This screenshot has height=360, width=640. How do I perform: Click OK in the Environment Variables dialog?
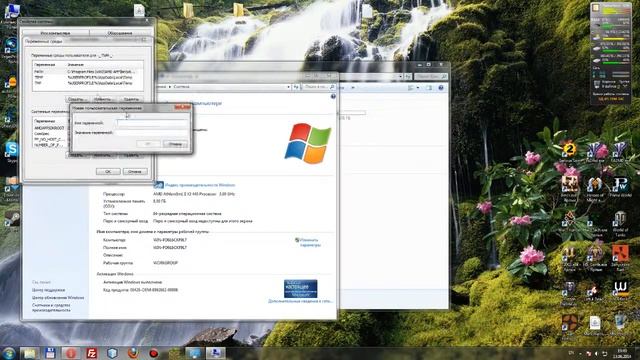tap(108, 171)
